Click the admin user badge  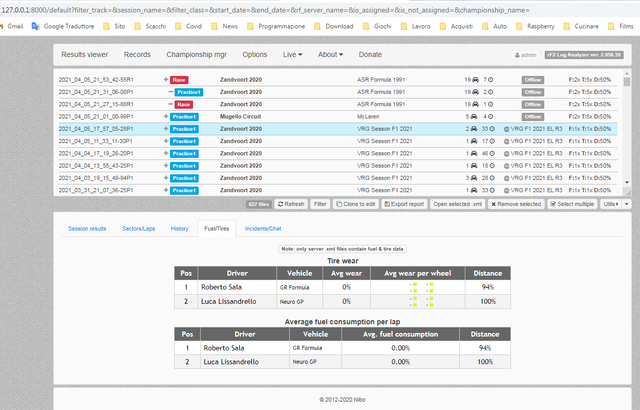point(526,55)
